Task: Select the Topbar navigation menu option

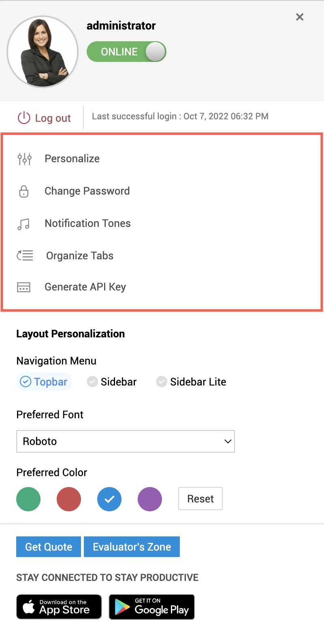Action: coord(44,381)
